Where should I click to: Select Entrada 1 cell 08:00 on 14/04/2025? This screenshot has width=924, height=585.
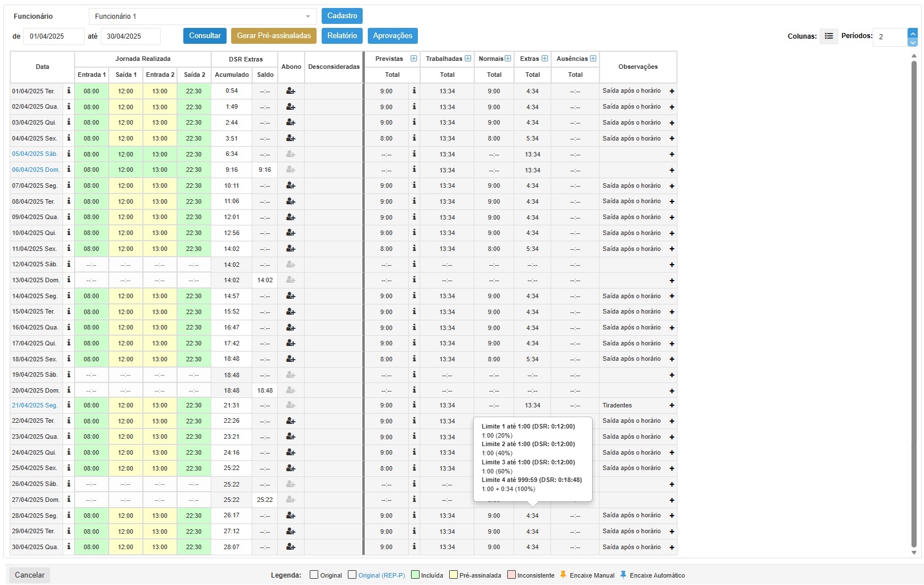[x=91, y=296]
